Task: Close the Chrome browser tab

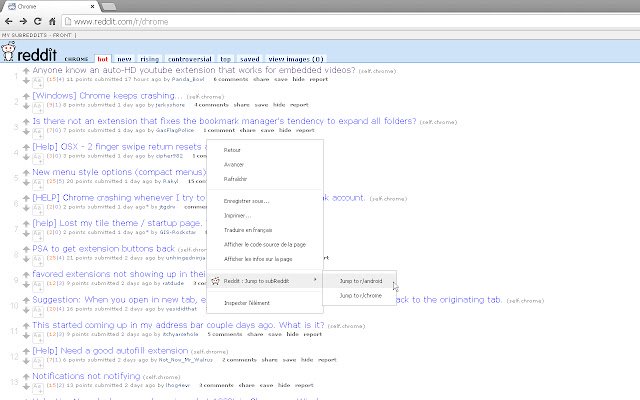Action: click(x=93, y=7)
